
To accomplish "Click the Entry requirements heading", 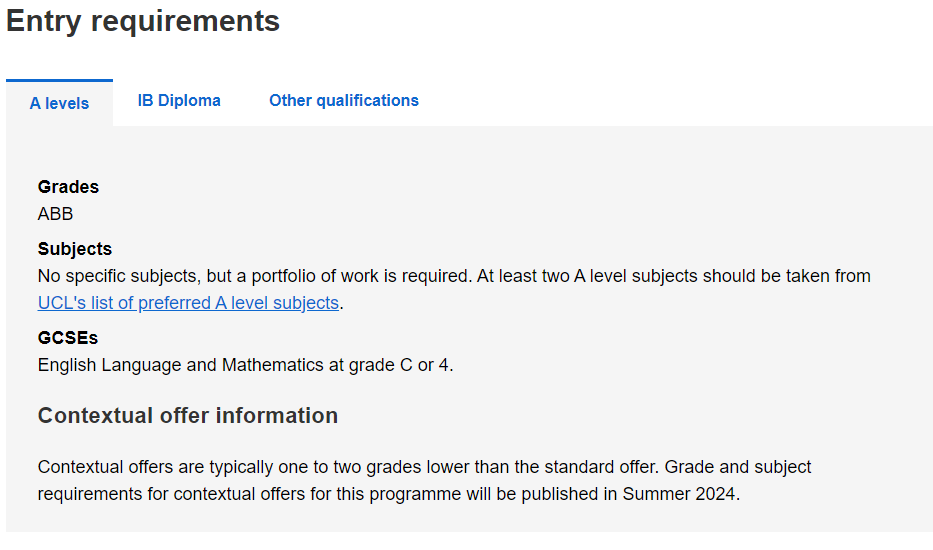I will coord(143,21).
